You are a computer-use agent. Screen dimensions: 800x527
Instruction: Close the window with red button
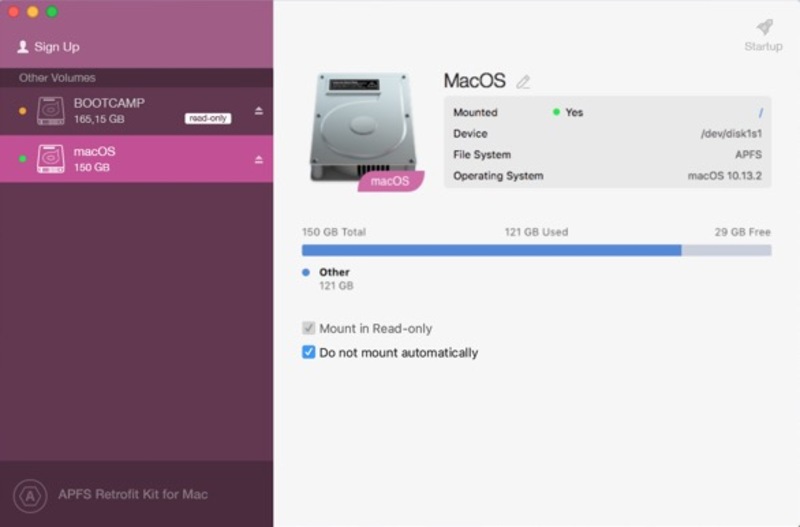pyautogui.click(x=14, y=12)
